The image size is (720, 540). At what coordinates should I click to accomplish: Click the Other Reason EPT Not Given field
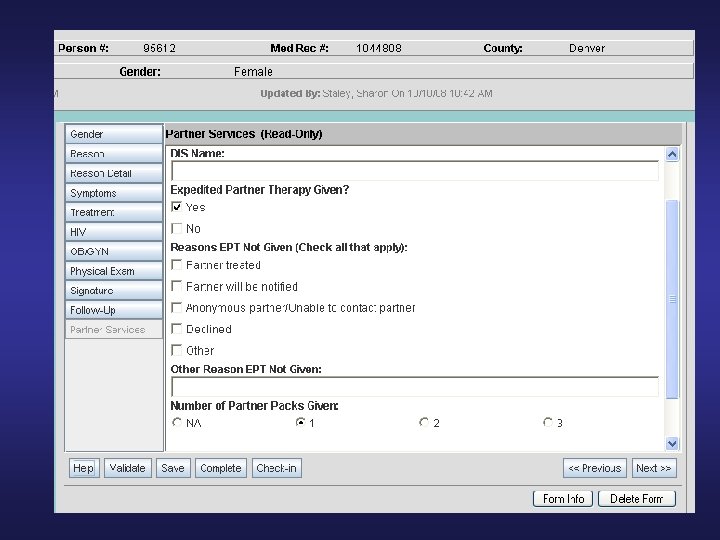(x=415, y=387)
